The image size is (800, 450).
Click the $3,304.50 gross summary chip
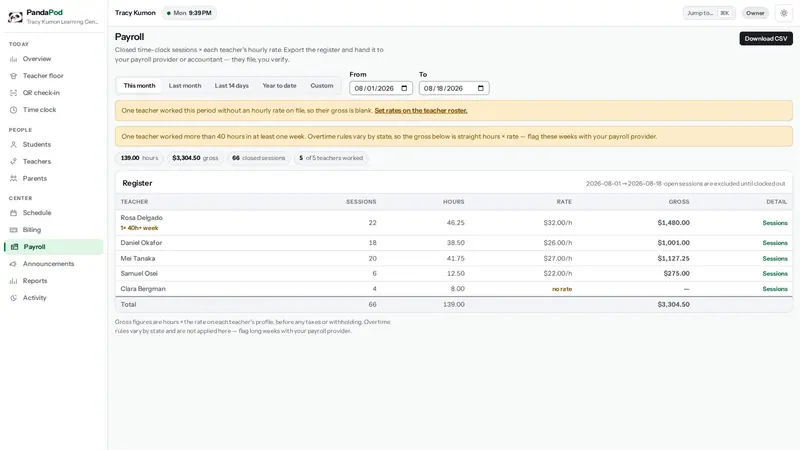point(195,158)
